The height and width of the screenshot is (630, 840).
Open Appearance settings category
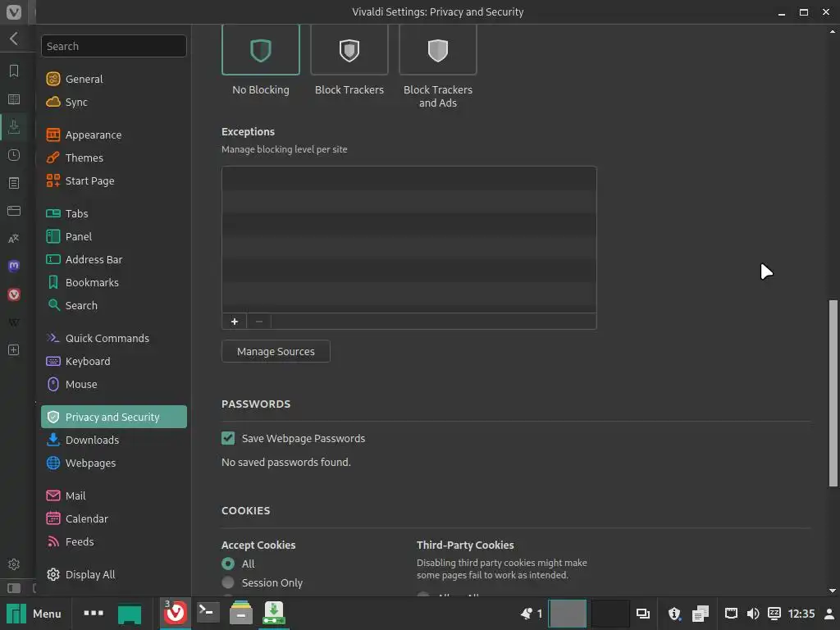113,135
